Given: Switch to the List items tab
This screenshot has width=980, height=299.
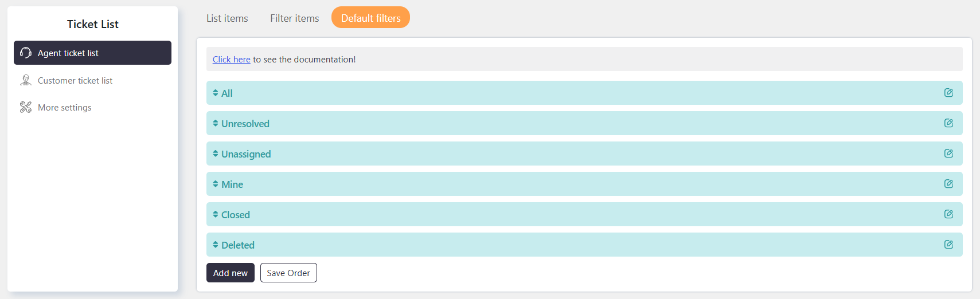Looking at the screenshot, I should click(x=227, y=18).
